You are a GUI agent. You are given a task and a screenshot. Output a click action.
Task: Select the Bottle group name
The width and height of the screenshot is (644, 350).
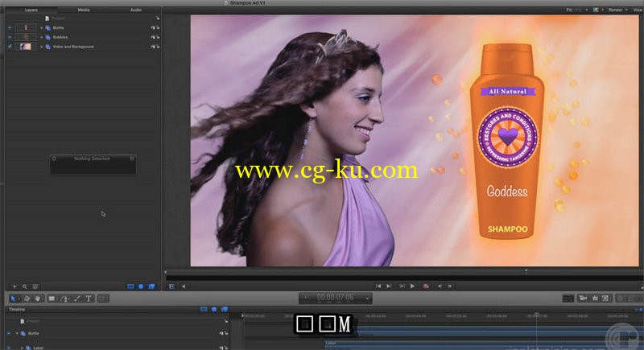tap(58, 27)
